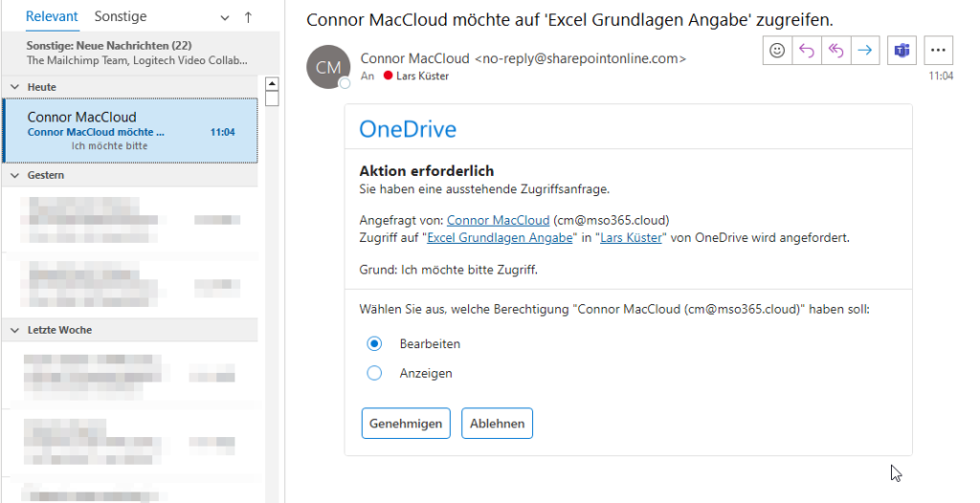Forward the email with the right arrow
Viewport: 980px width, 503px height.
(865, 51)
